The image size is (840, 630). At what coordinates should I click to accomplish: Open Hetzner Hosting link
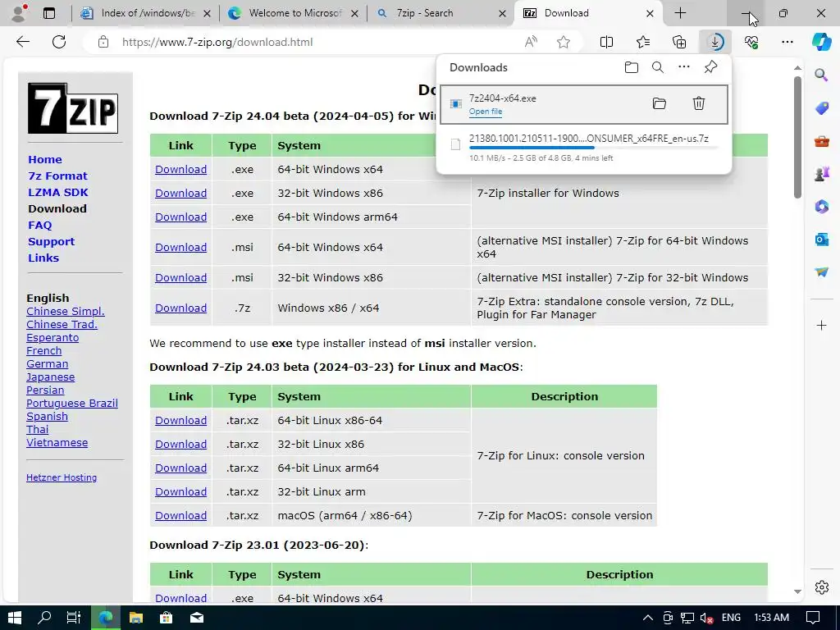[x=61, y=477]
